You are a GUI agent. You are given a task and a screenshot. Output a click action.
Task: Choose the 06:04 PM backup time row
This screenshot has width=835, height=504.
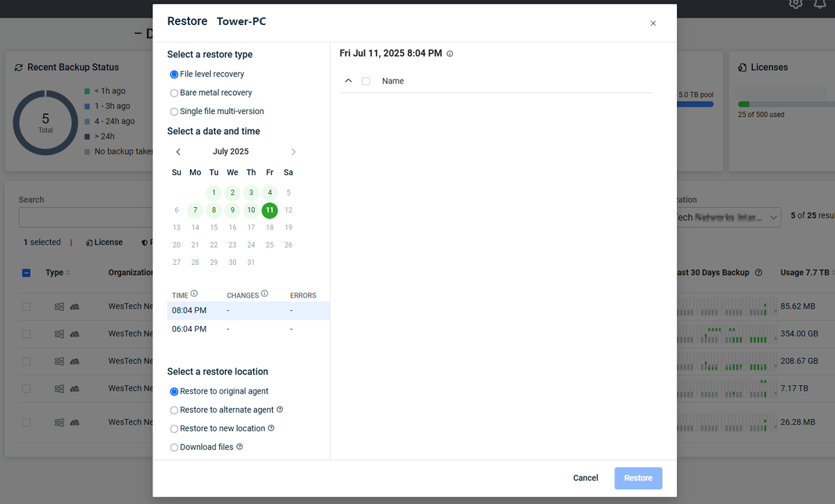[x=248, y=330]
